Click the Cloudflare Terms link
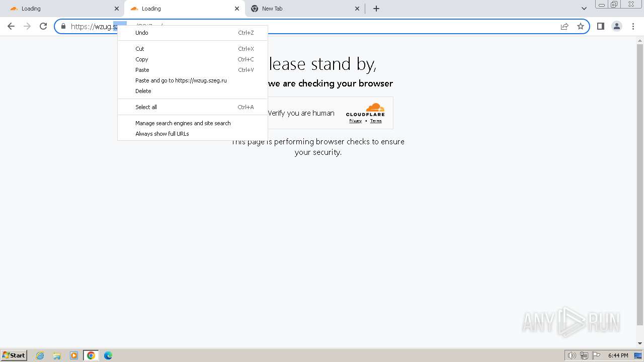This screenshot has width=644, height=362. pos(376,121)
